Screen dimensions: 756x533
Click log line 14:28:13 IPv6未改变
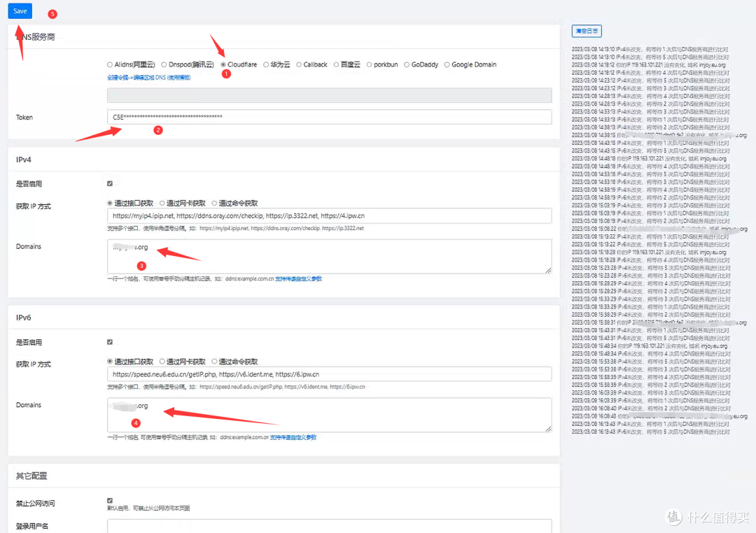tap(650, 104)
